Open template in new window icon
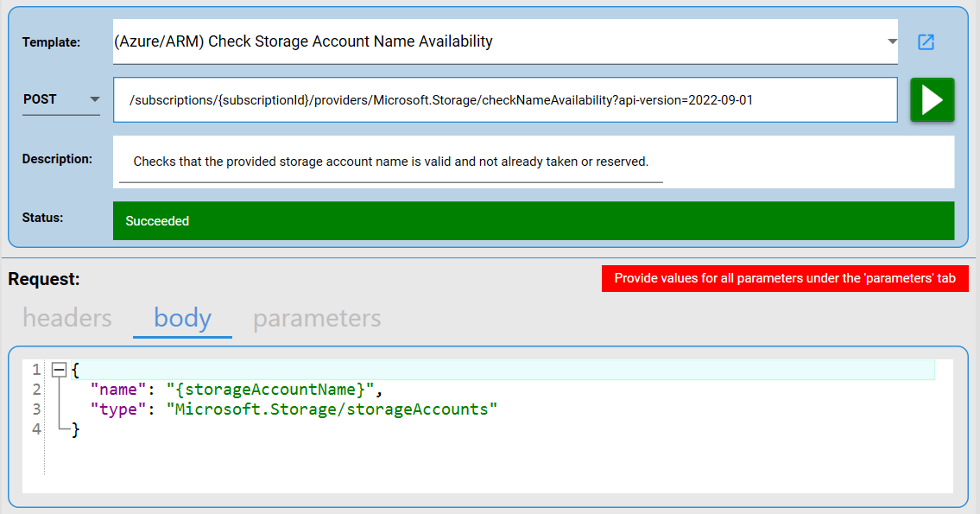 tap(926, 42)
